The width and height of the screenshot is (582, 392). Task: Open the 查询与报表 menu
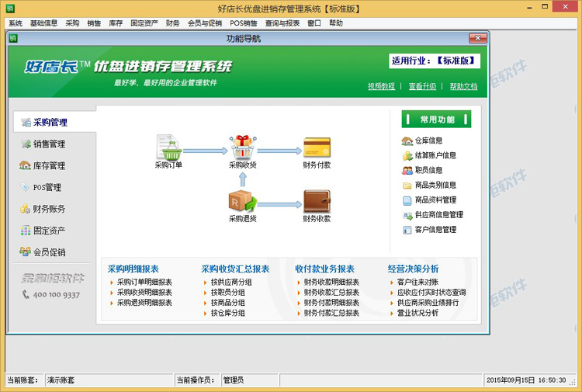(x=282, y=23)
